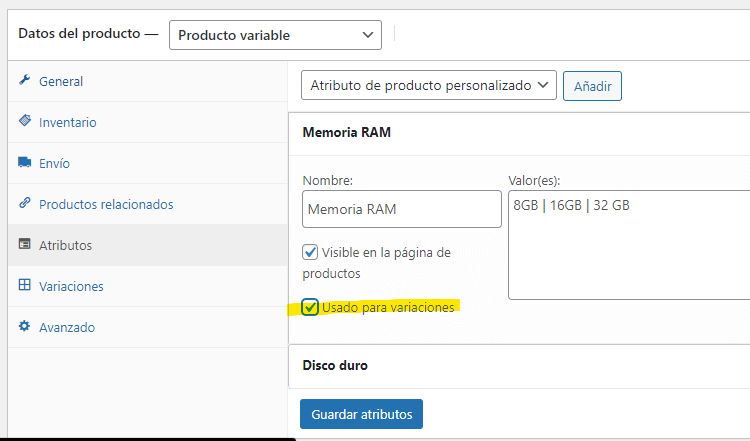The height and width of the screenshot is (441, 750).
Task: Uncheck Visible en la página de productos
Action: click(310, 252)
